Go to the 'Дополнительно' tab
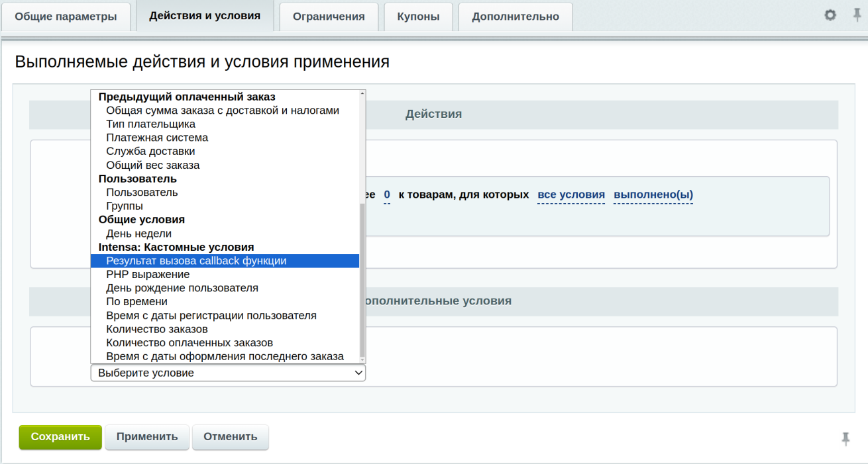 pos(515,17)
